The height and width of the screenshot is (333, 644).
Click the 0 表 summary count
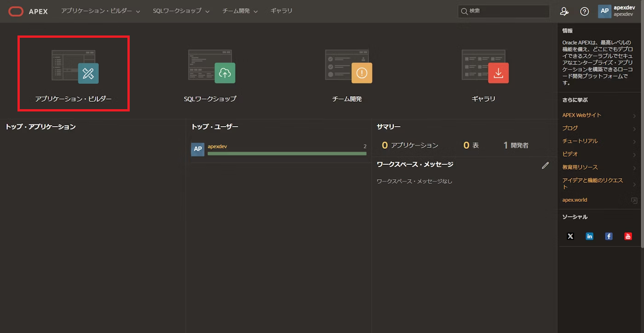pyautogui.click(x=471, y=146)
